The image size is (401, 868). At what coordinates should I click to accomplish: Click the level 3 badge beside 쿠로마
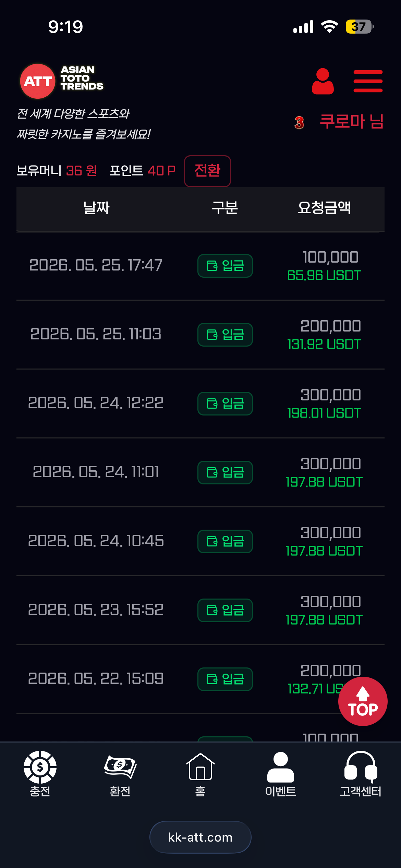pyautogui.click(x=299, y=122)
